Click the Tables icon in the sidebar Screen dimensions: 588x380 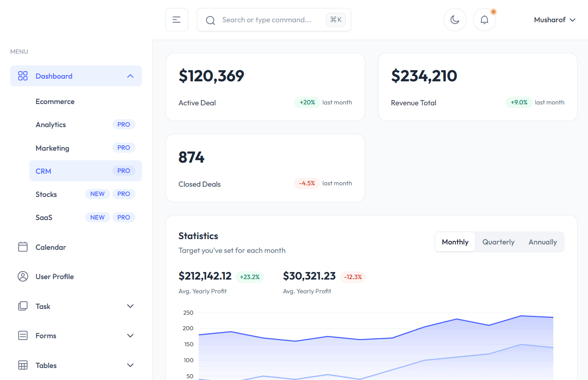(23, 365)
